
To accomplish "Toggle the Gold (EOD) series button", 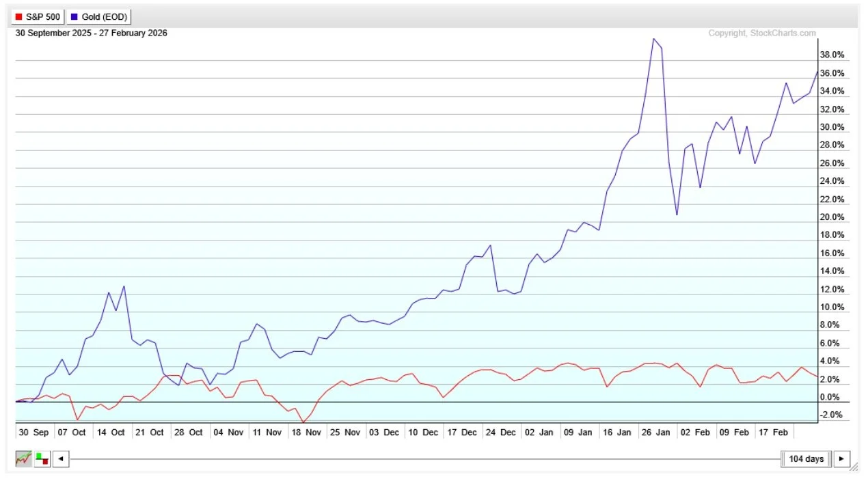I will pyautogui.click(x=98, y=16).
